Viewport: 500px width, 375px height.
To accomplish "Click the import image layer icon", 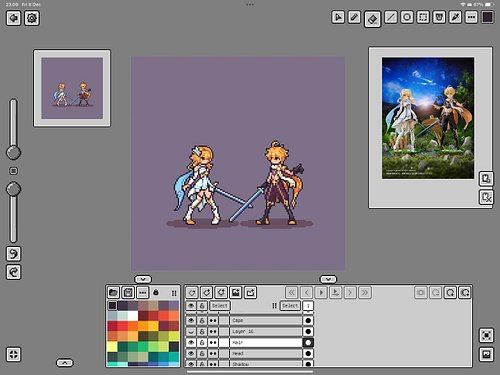I will click(236, 292).
